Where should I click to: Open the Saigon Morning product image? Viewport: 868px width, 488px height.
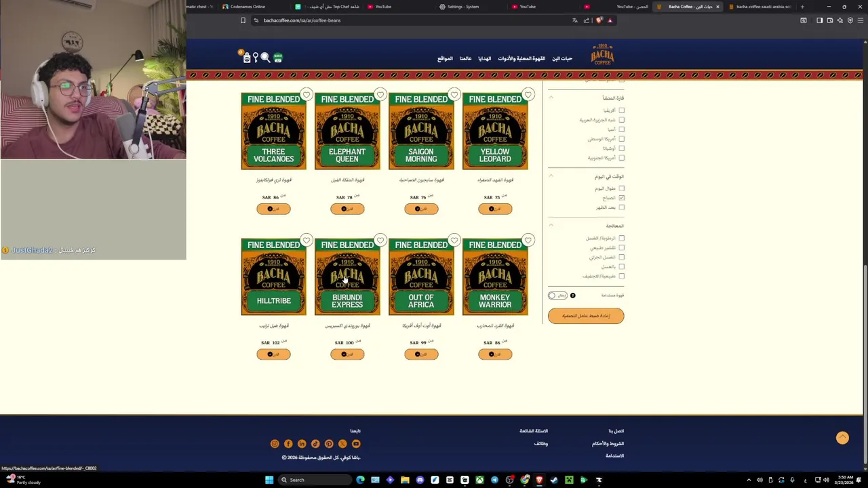pos(421,131)
